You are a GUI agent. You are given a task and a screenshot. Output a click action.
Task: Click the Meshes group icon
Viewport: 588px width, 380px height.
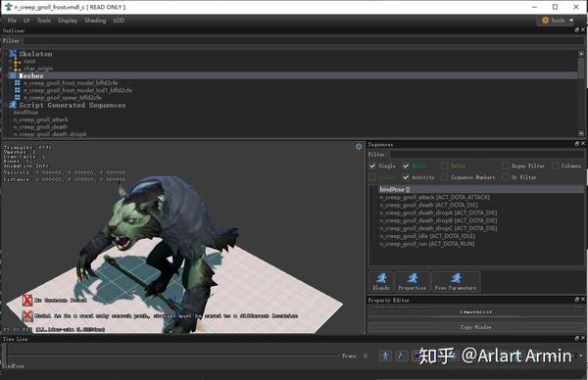pos(13,75)
